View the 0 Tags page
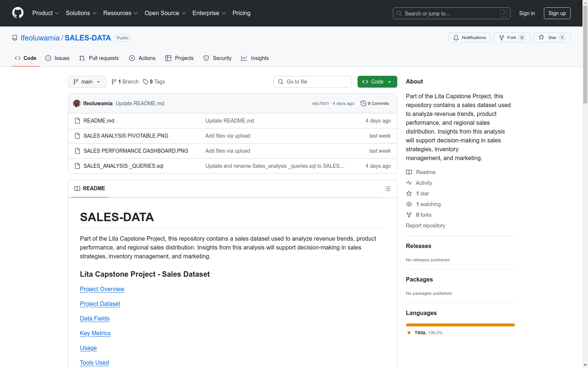Screen dimensions: 588x368 [154, 82]
